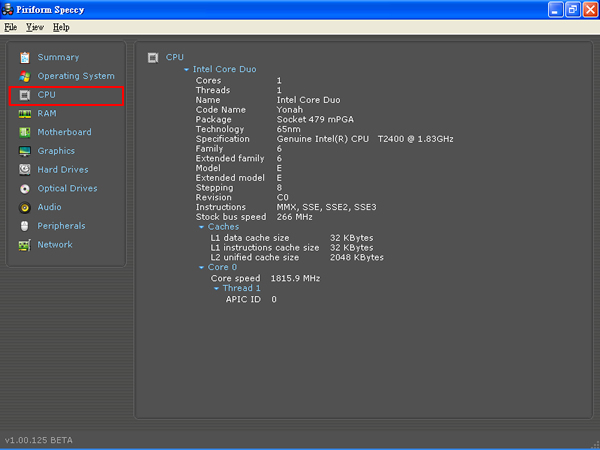The image size is (600, 450).
Task: Click the Stepping label
Action: click(x=214, y=188)
